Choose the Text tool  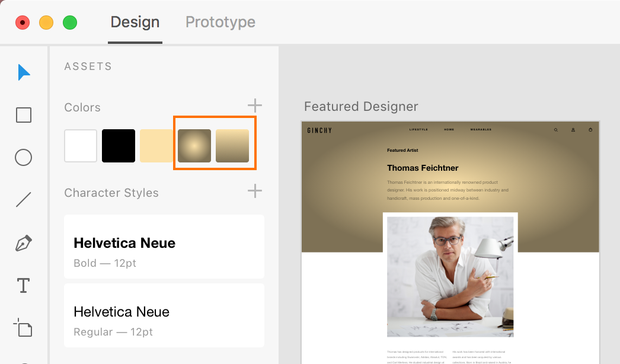tap(23, 286)
